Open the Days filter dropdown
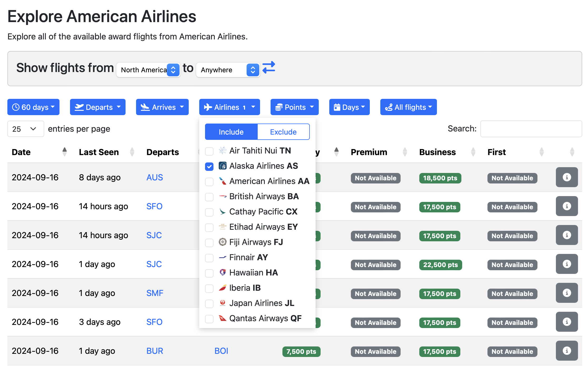Screen dimensions: 588x368 click(350, 107)
